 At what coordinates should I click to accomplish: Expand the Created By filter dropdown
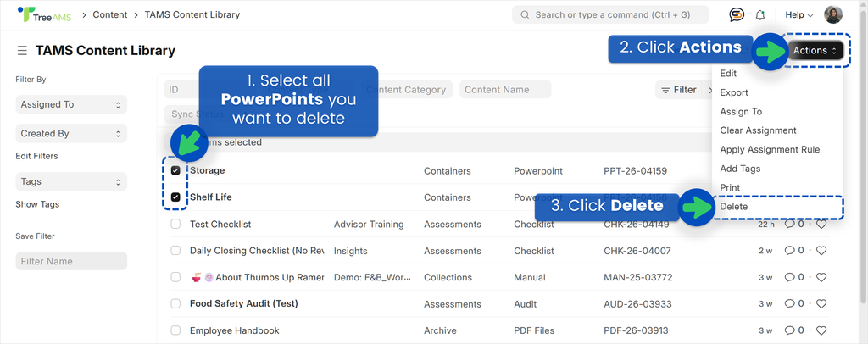71,134
